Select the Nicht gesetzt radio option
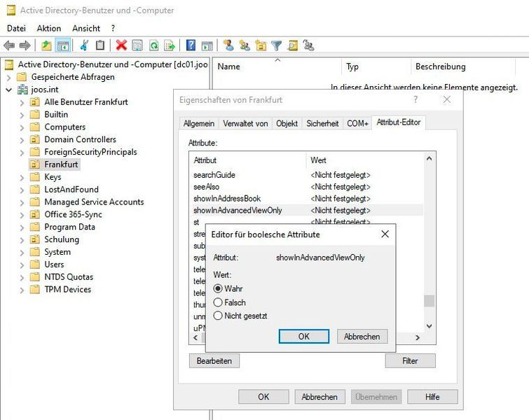Image resolution: width=529 pixels, height=420 pixels. pyautogui.click(x=218, y=316)
